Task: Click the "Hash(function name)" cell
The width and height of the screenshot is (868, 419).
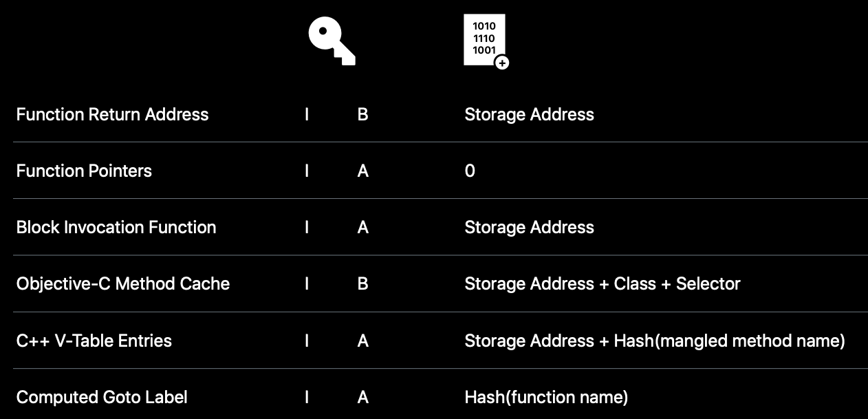Action: [546, 397]
